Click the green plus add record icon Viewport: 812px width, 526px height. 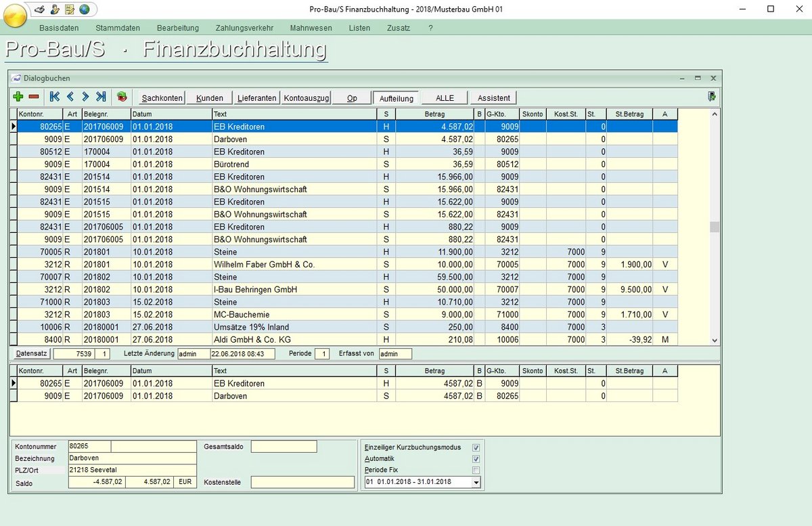click(x=18, y=97)
